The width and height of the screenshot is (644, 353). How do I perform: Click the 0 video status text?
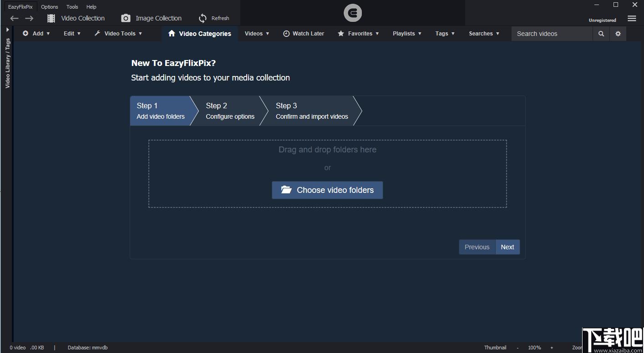coord(18,348)
